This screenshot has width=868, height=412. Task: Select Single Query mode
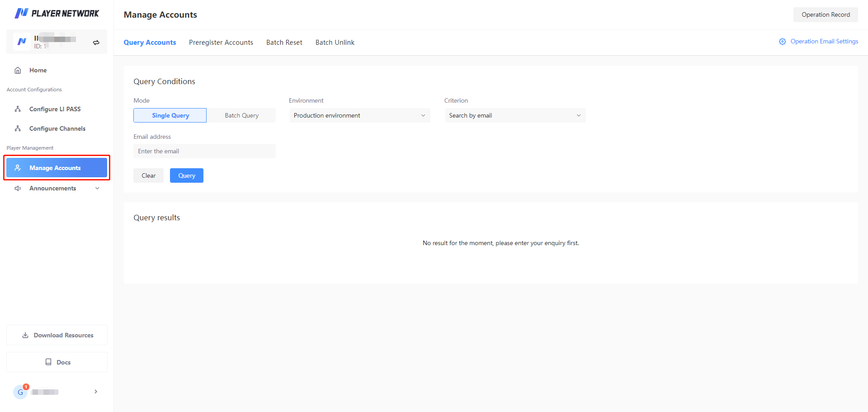(170, 115)
